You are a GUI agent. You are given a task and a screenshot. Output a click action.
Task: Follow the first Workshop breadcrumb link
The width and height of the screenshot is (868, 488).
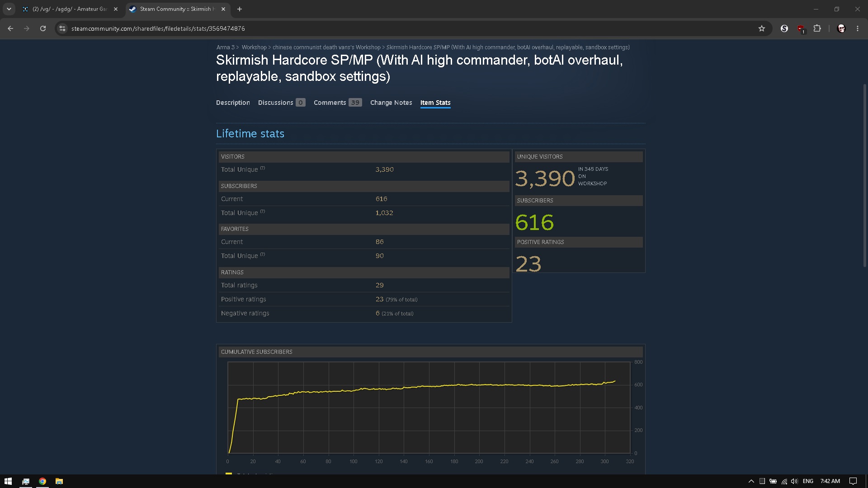(x=254, y=47)
